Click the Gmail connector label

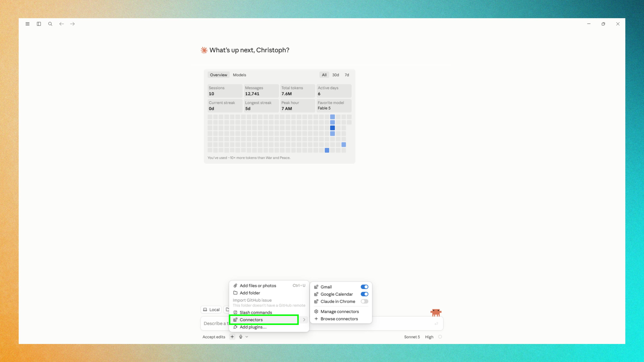tap(326, 287)
